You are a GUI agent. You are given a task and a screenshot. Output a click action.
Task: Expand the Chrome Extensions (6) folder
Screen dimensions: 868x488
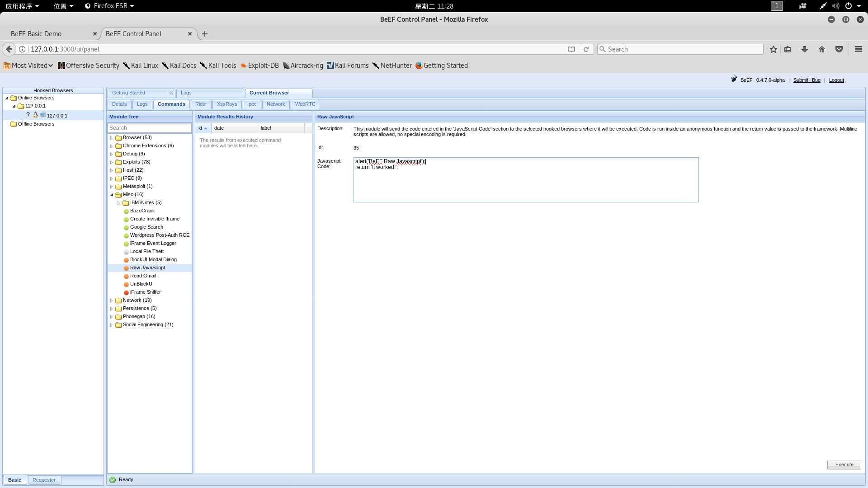click(112, 146)
